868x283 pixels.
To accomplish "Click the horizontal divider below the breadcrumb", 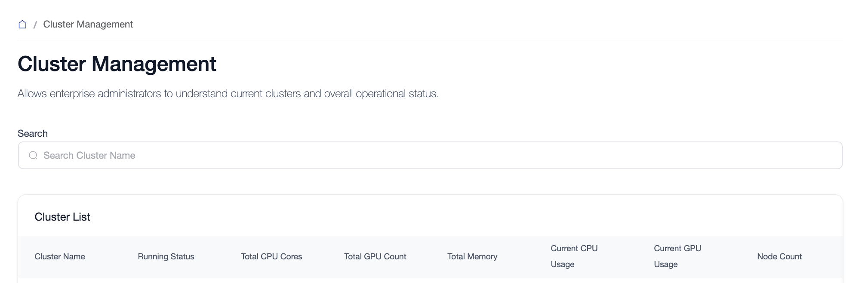I will 430,39.
